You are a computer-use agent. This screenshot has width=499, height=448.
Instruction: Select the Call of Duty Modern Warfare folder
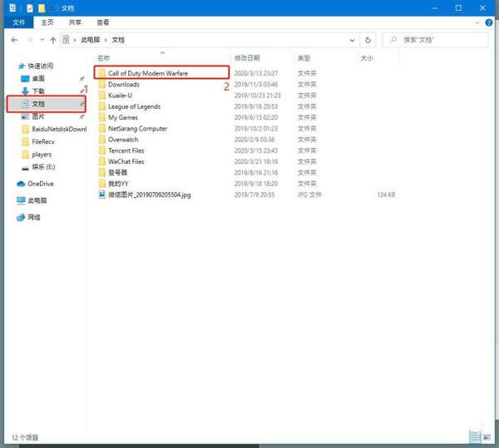point(161,73)
